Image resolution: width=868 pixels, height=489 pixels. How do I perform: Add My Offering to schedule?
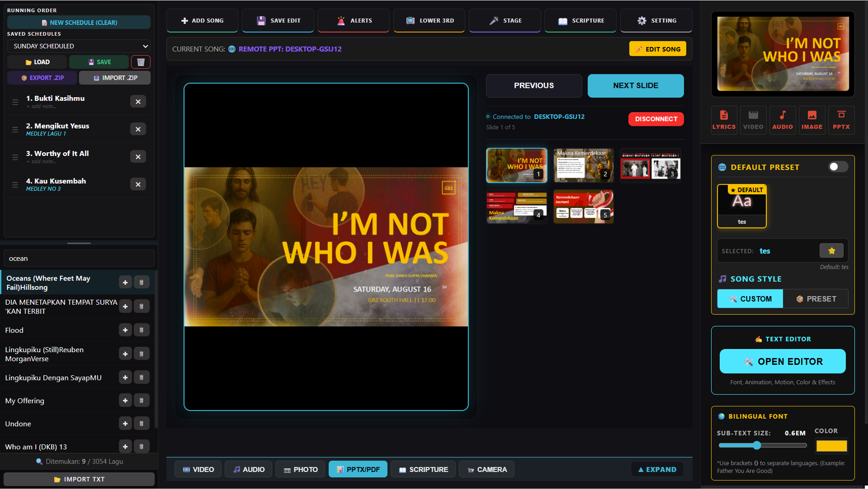tap(125, 401)
